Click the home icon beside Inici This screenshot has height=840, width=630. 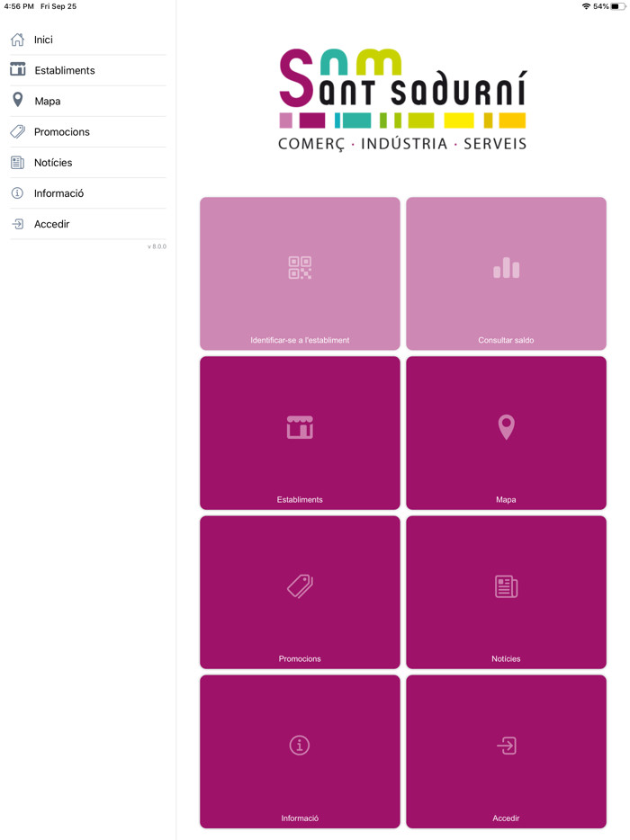[x=18, y=40]
